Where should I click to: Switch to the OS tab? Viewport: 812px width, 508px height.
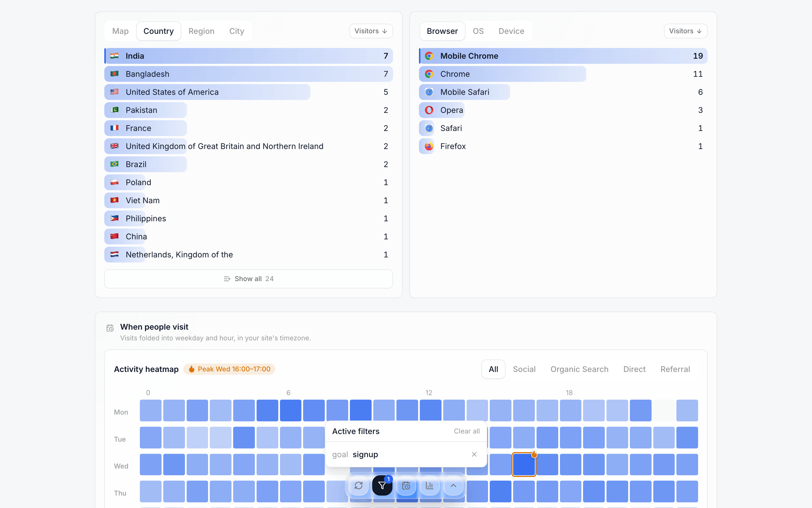tap(478, 31)
